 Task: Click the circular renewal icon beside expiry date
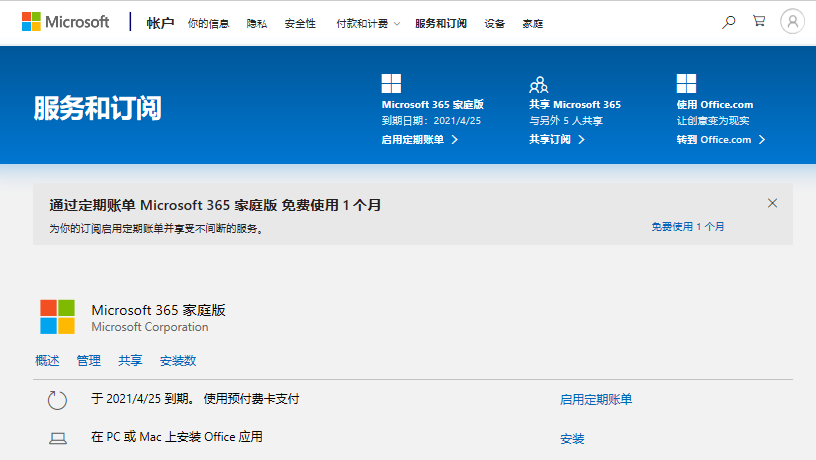pyautogui.click(x=57, y=400)
